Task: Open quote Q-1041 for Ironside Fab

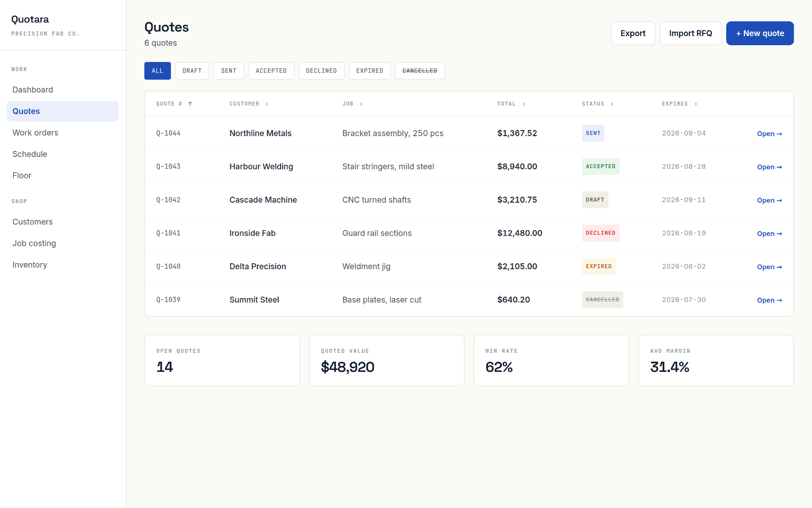Action: coord(769,233)
